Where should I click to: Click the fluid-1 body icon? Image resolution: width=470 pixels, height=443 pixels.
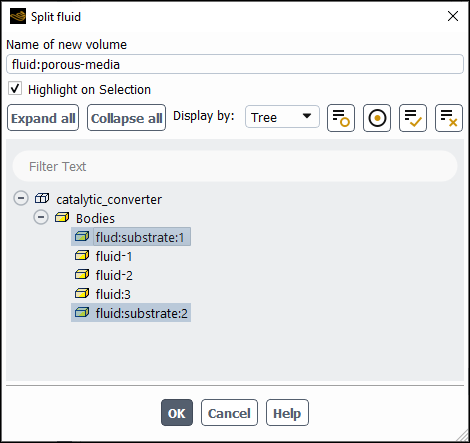point(82,256)
